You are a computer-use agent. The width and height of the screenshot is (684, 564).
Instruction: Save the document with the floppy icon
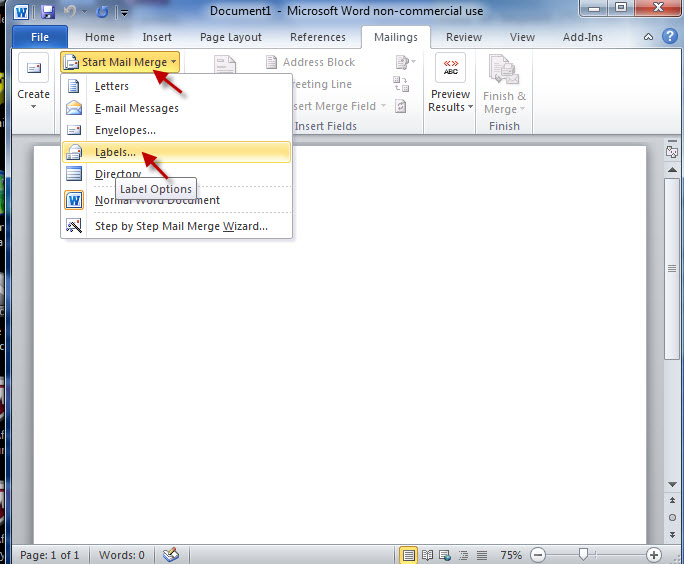coord(48,12)
